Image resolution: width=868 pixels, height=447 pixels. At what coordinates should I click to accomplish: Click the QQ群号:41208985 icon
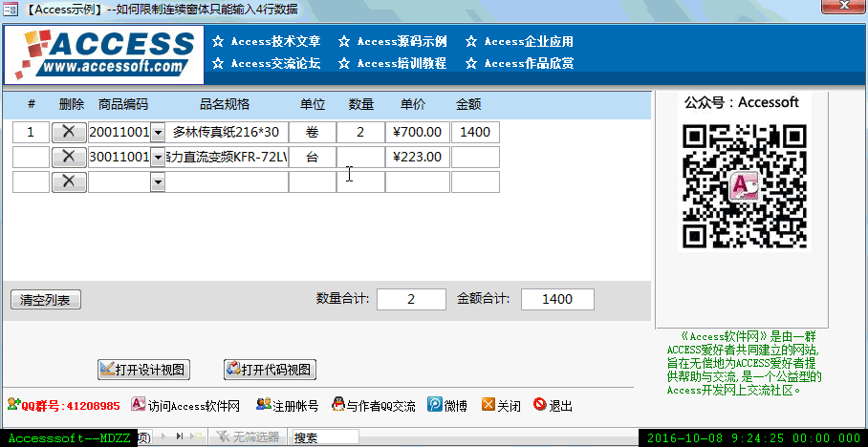[x=13, y=404]
